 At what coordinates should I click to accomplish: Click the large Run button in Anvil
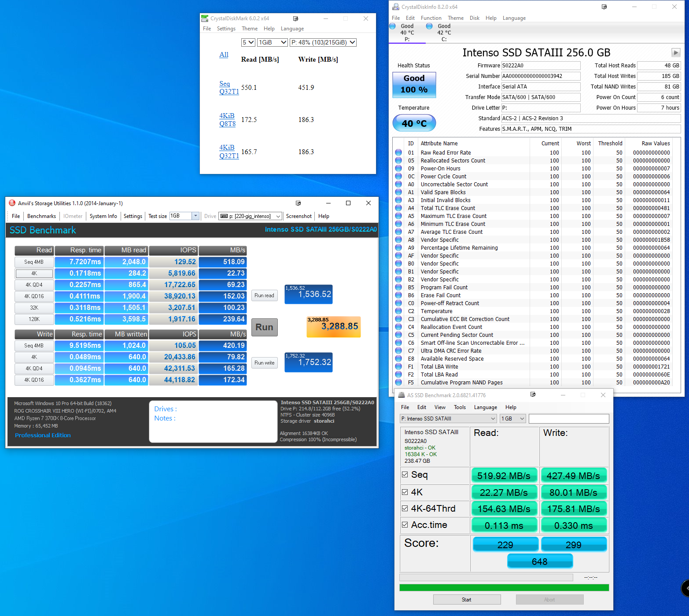[264, 327]
